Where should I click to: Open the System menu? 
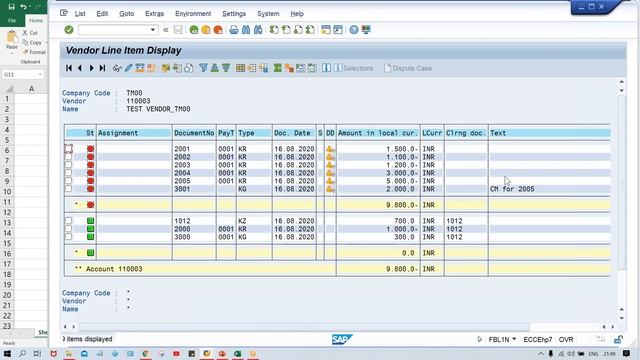click(x=268, y=13)
